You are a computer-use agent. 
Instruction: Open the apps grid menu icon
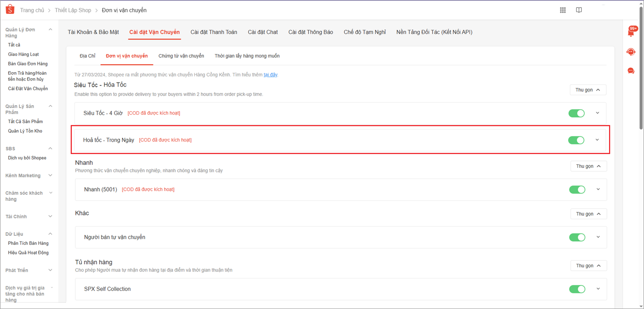point(563,10)
